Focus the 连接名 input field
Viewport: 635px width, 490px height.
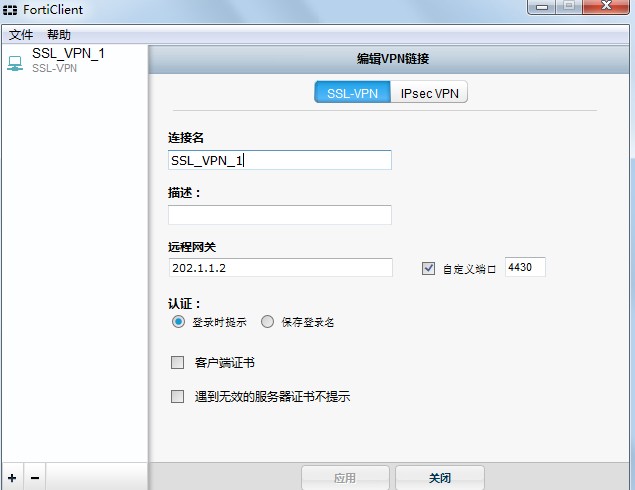click(280, 160)
